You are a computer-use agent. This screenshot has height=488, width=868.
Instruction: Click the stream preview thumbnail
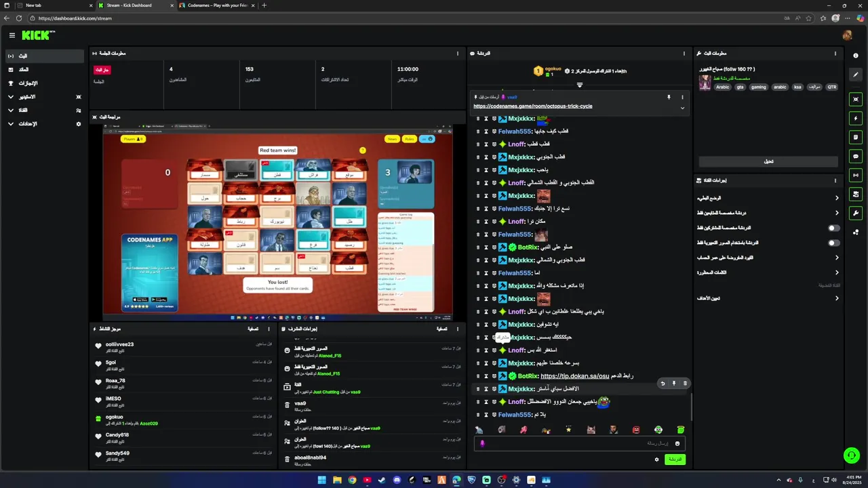click(277, 222)
